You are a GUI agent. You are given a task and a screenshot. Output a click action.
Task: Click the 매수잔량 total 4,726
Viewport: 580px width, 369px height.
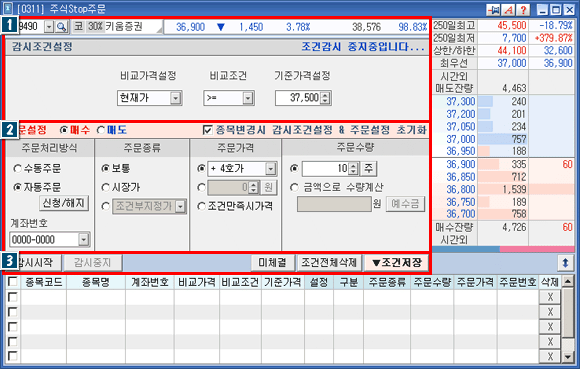click(514, 227)
